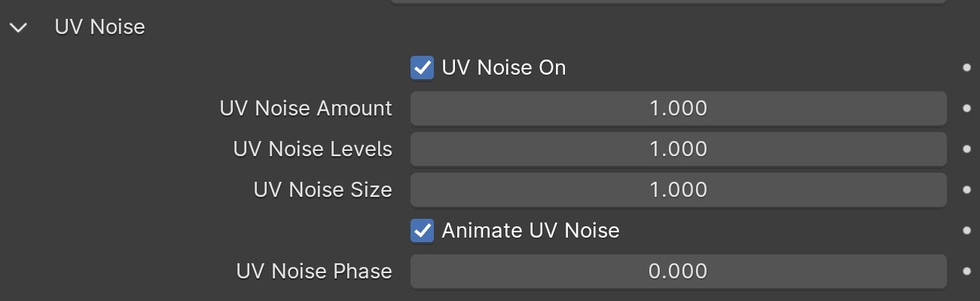Click the keyframe dot for UV Noise Phase
This screenshot has width=980, height=301.
click(966, 271)
